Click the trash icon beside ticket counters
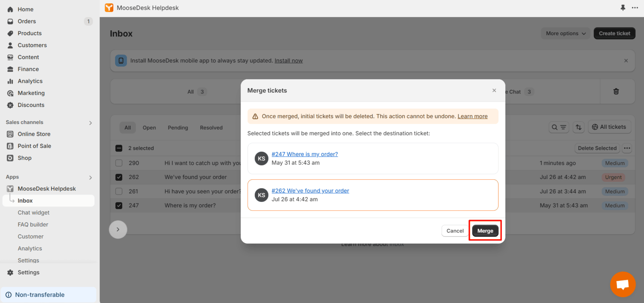The height and width of the screenshot is (303, 644). pyautogui.click(x=616, y=91)
